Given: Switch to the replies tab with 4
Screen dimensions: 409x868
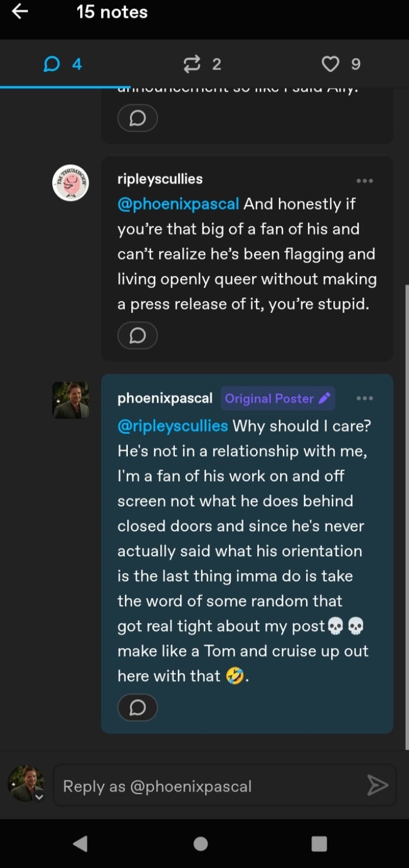Looking at the screenshot, I should [62, 65].
